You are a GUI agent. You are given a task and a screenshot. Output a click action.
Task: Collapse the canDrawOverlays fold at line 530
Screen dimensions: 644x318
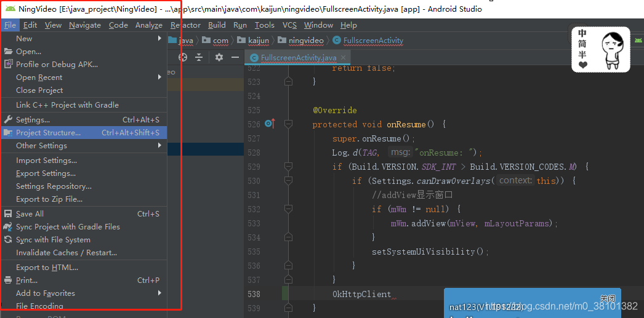pyautogui.click(x=288, y=180)
